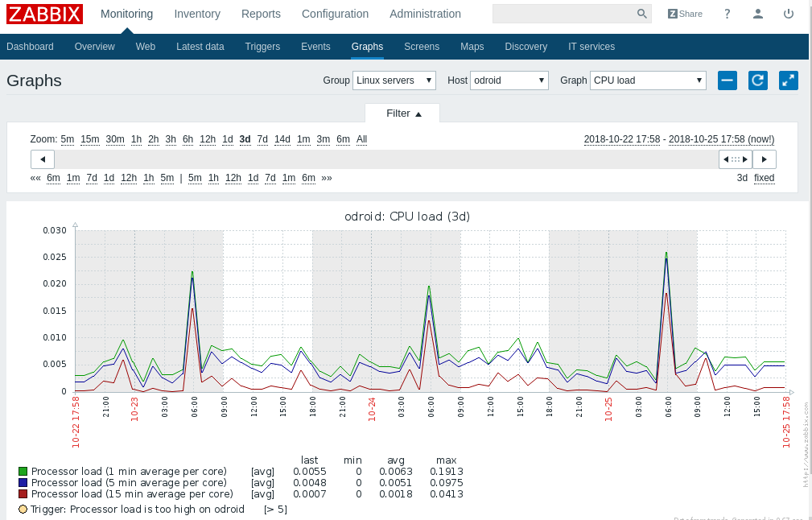Go to the Events tab
The image size is (812, 520).
coord(315,47)
